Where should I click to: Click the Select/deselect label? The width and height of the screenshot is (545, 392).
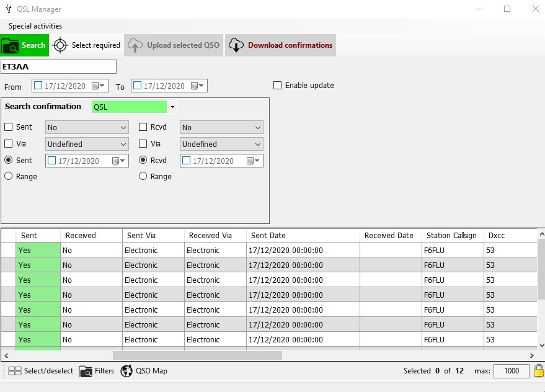48,371
